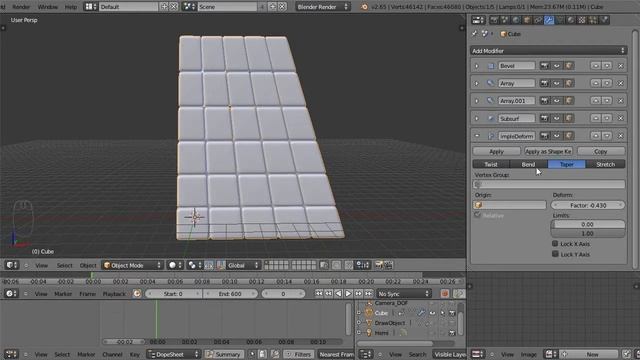Open the Material properties tab
Image resolution: width=640 pixels, height=360 pixels.
tap(571, 20)
